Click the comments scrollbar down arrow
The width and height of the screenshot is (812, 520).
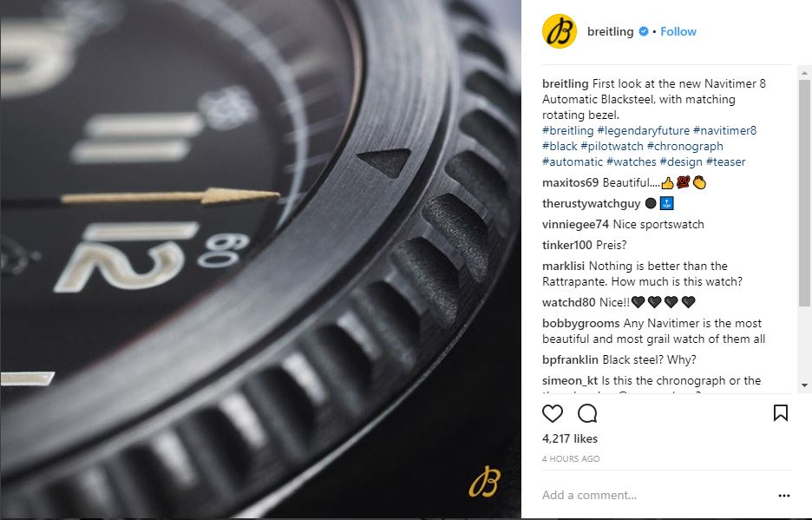(x=804, y=385)
